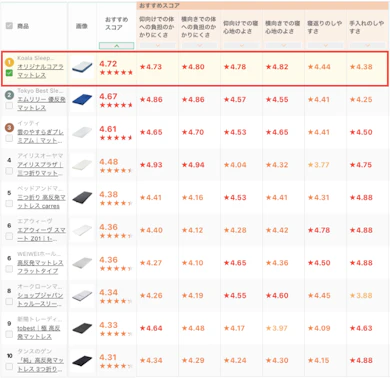The height and width of the screenshot is (378, 390).
Task: Open the 雲のやすらぎプレミアム product image
Action: point(82,133)
